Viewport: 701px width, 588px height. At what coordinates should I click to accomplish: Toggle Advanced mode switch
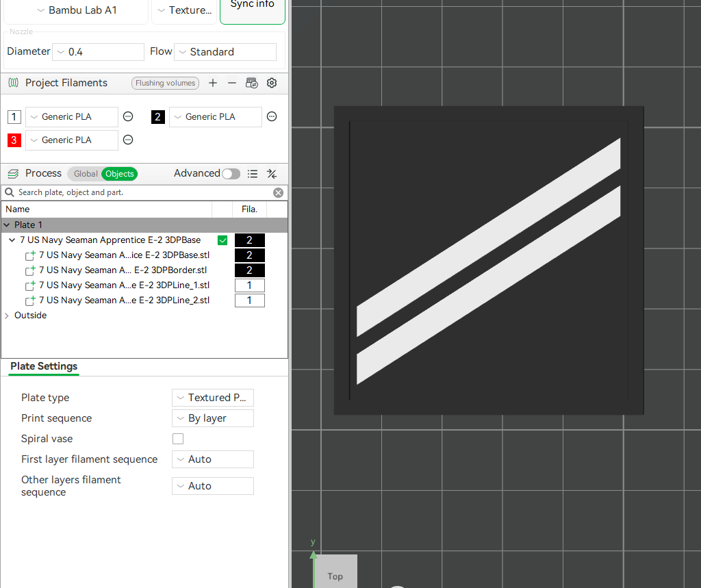pyautogui.click(x=231, y=174)
